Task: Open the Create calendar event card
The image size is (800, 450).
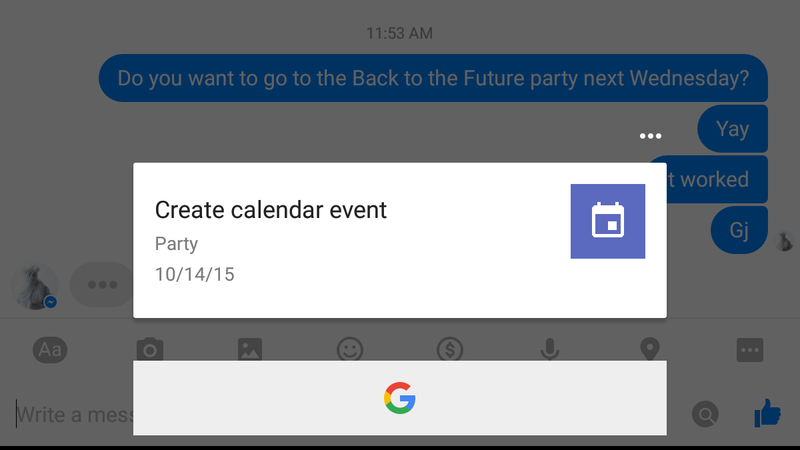Action: tap(399, 240)
